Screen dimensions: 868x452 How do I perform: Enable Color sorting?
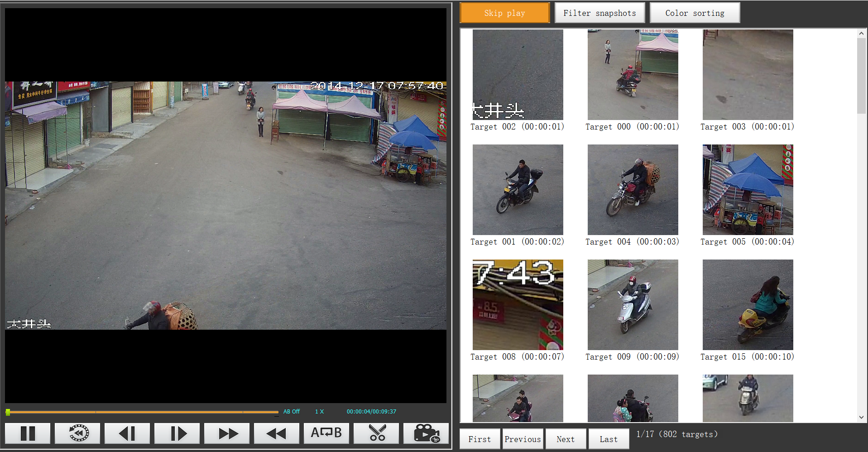pos(695,13)
